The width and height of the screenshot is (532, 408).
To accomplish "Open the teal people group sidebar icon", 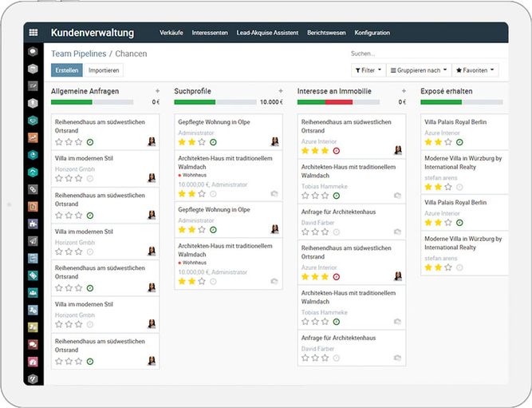I will tap(33, 293).
